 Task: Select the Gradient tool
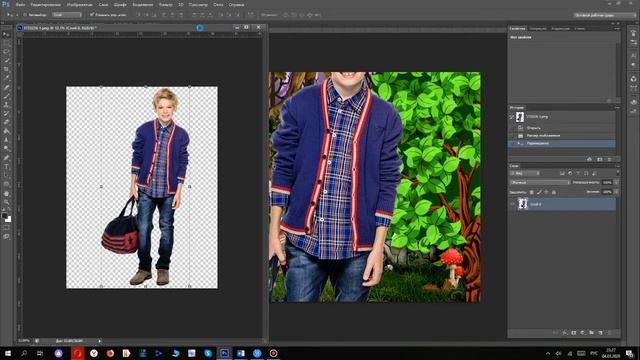pyautogui.click(x=7, y=131)
